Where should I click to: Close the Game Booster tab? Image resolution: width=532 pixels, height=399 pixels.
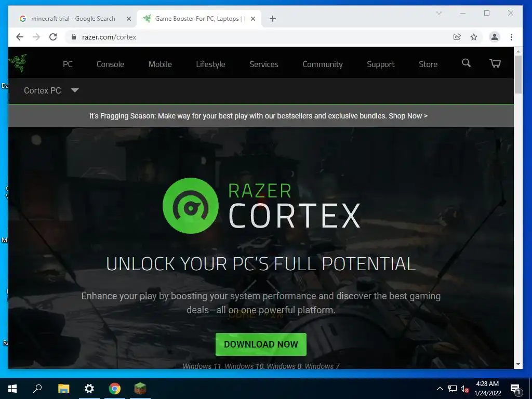click(x=253, y=19)
